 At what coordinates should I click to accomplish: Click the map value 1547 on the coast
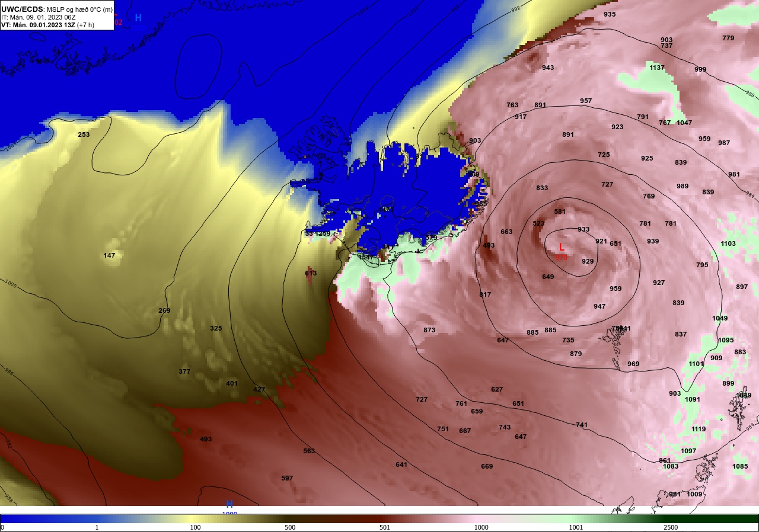pyautogui.click(x=366, y=257)
